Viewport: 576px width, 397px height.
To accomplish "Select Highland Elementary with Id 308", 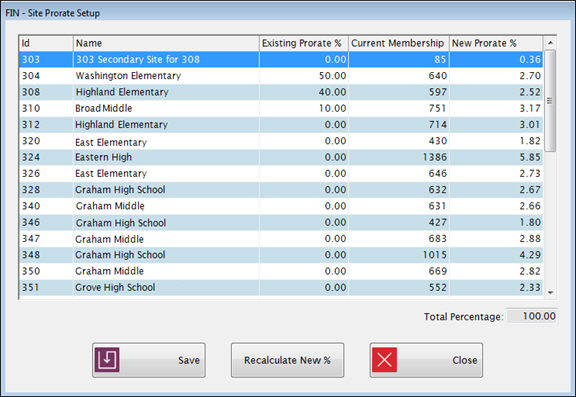I will [281, 92].
